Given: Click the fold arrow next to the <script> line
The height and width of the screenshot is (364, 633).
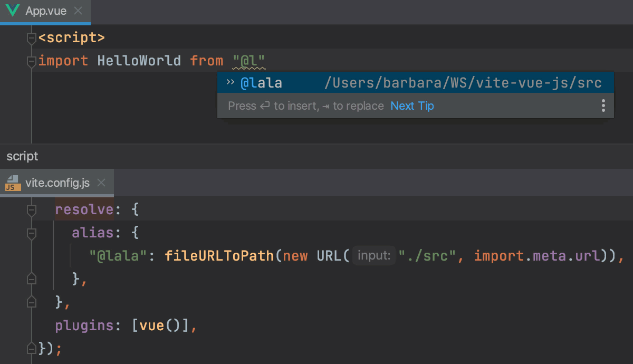Looking at the screenshot, I should tap(31, 37).
